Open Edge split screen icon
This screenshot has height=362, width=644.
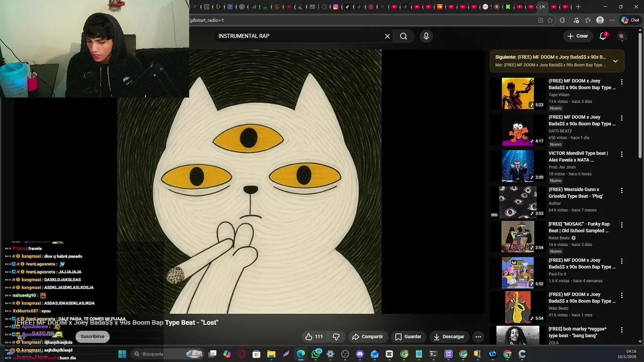click(540, 20)
